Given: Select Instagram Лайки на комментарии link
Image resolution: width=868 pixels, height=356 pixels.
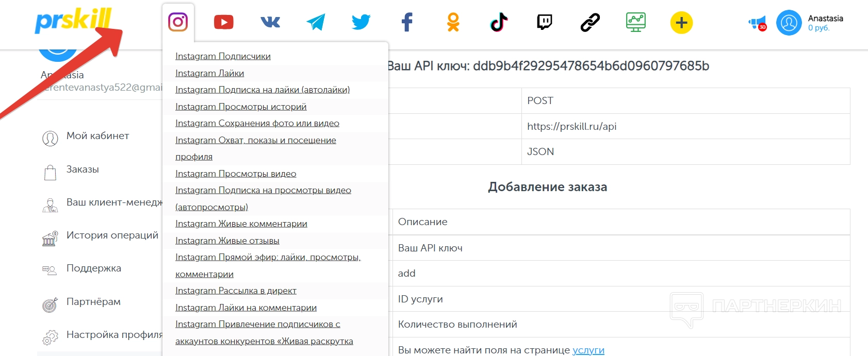Looking at the screenshot, I should tap(246, 308).
